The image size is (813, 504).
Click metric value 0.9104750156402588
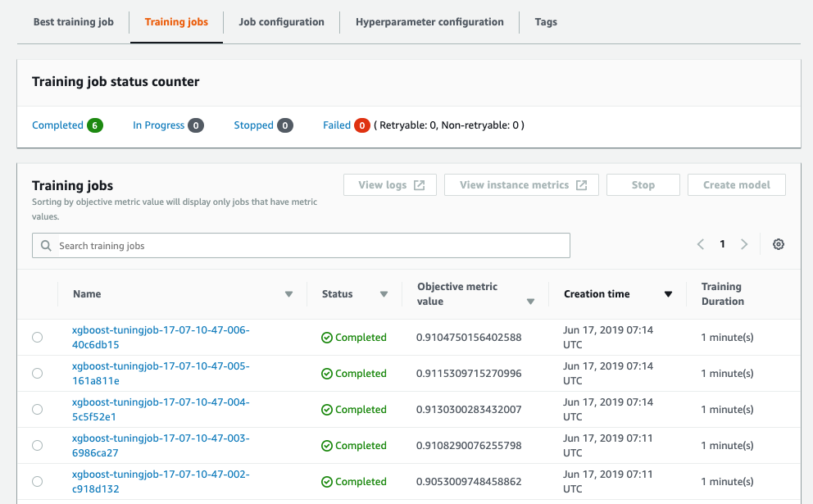[x=469, y=338]
